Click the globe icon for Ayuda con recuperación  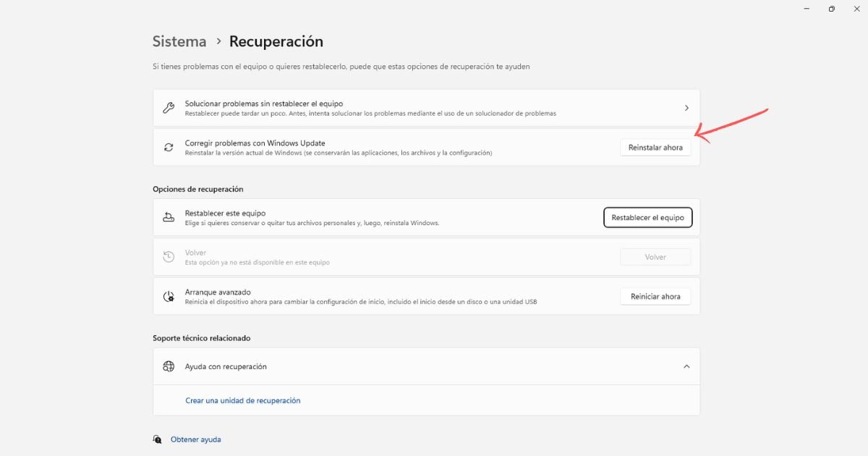point(169,366)
